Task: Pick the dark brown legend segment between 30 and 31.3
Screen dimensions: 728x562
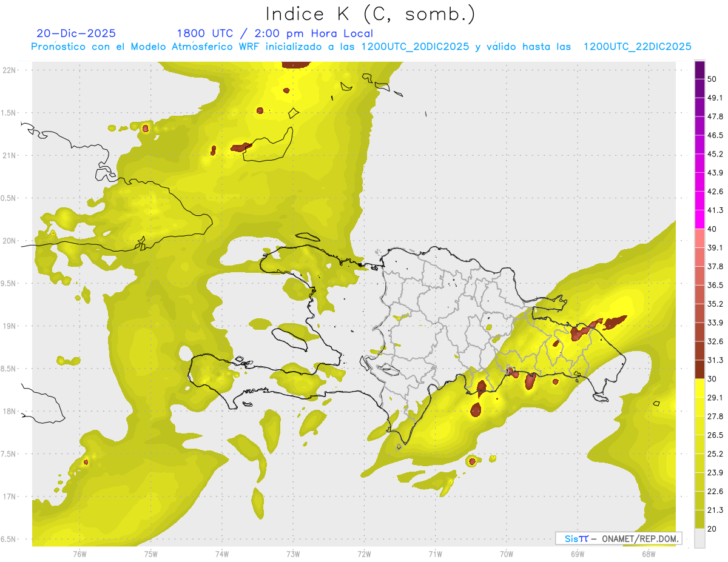Action: click(699, 370)
